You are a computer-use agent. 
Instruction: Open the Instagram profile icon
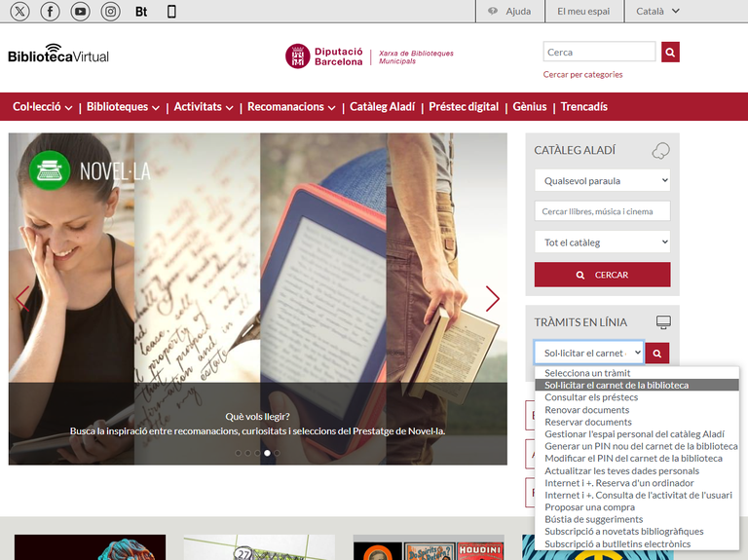pyautogui.click(x=110, y=11)
